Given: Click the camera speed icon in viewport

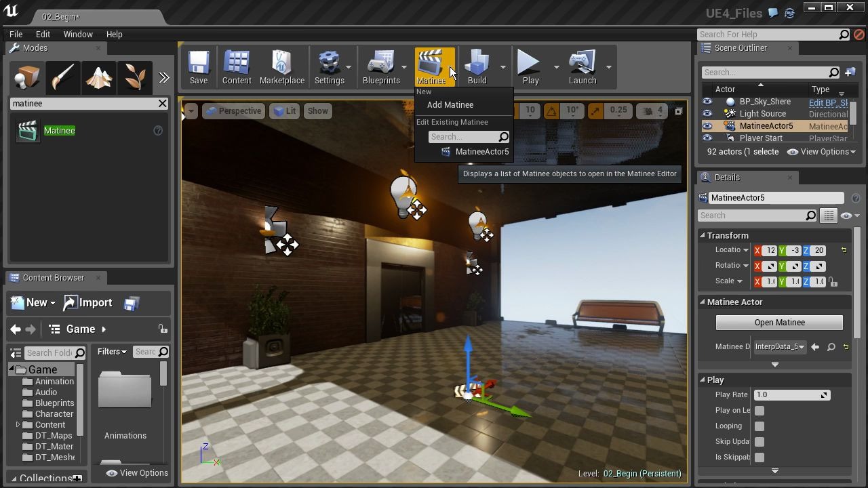Looking at the screenshot, I should tap(648, 110).
